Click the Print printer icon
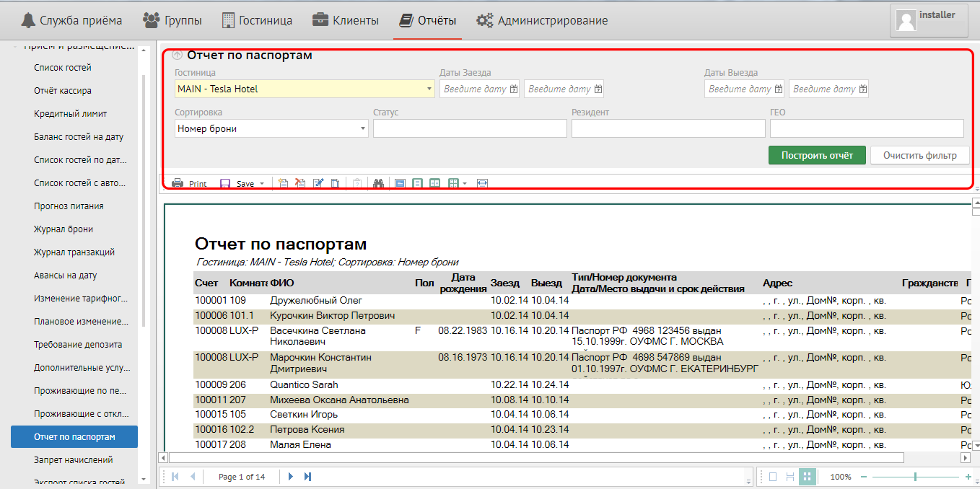This screenshot has width=980, height=489. (x=178, y=183)
